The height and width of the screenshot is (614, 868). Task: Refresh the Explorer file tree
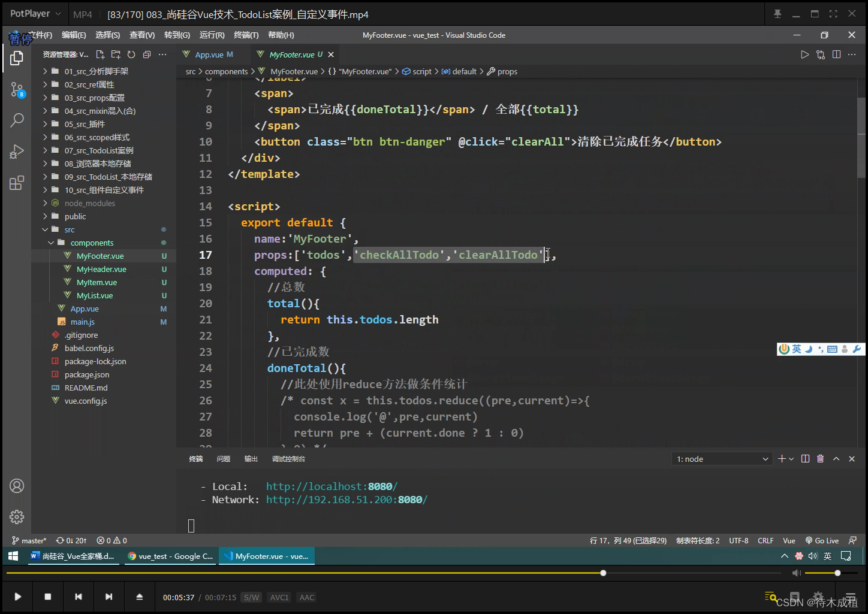coord(131,55)
